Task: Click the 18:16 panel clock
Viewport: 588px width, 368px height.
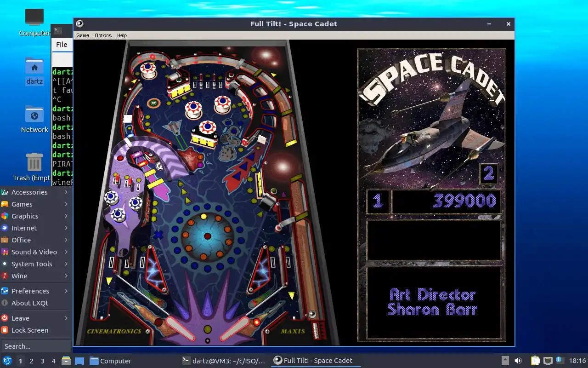Action: point(577,361)
